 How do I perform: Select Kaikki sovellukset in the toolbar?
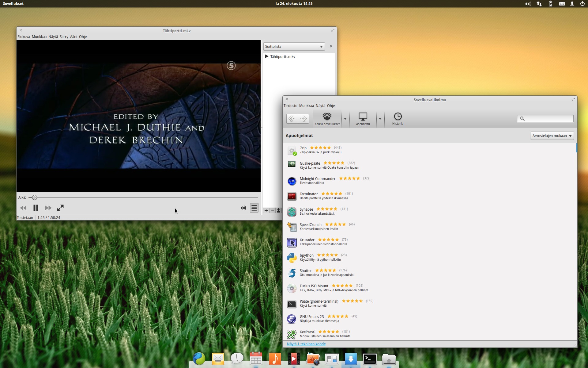(x=327, y=119)
